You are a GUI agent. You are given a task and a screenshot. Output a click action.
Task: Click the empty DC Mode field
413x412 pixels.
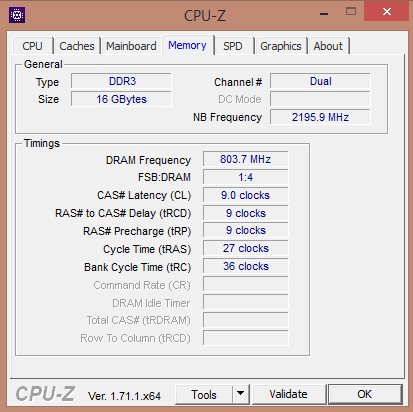point(320,99)
